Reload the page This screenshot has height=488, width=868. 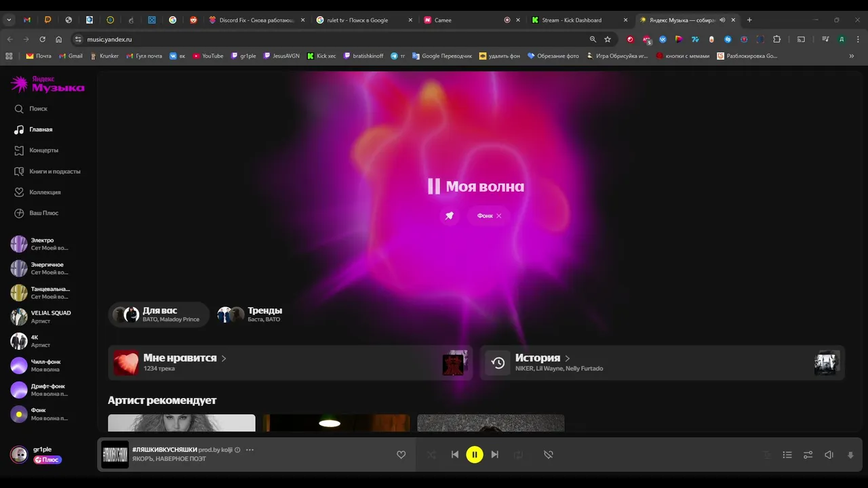coord(42,39)
